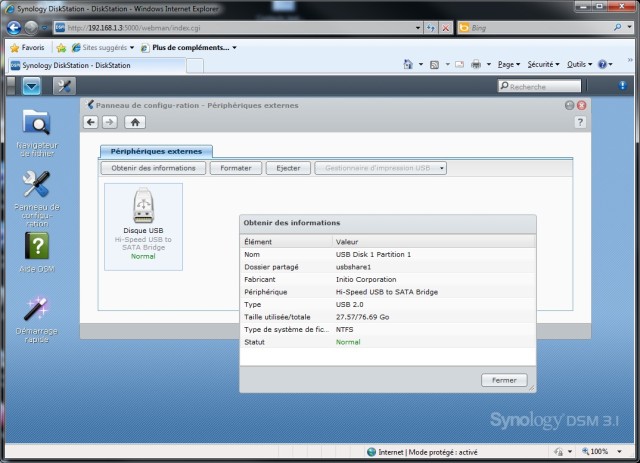
Task: Open IE help question mark menu
Action: click(605, 65)
